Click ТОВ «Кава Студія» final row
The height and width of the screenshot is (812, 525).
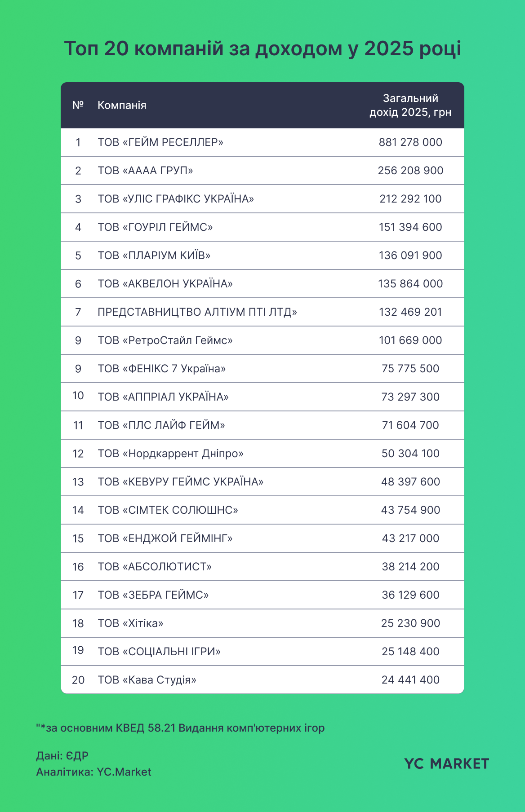pos(262,680)
